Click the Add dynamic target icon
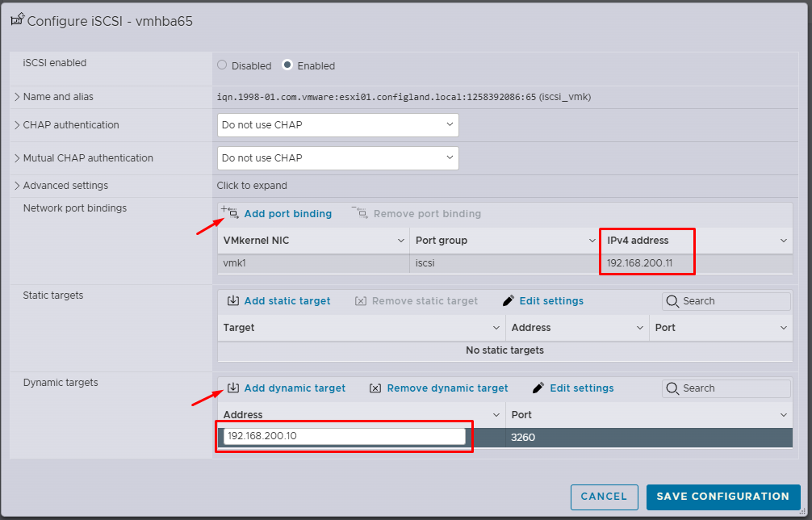This screenshot has height=520, width=812. tap(232, 388)
